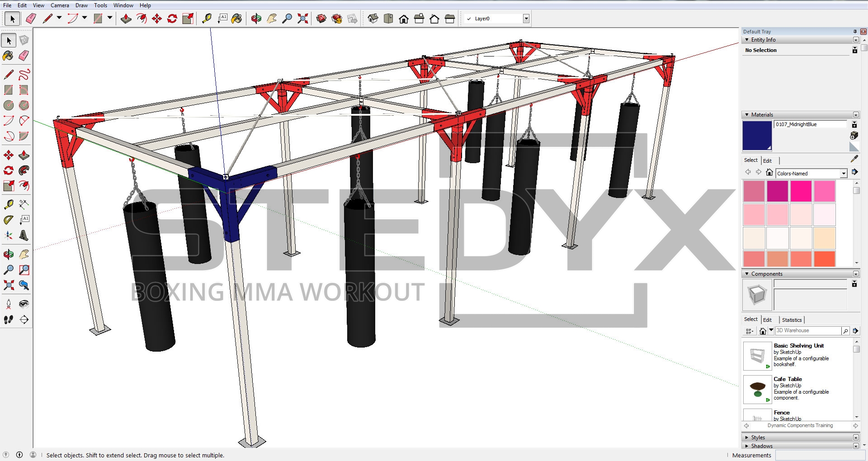Click the material name field 0107_MidnightBlue
The width and height of the screenshot is (868, 461).
tap(810, 124)
